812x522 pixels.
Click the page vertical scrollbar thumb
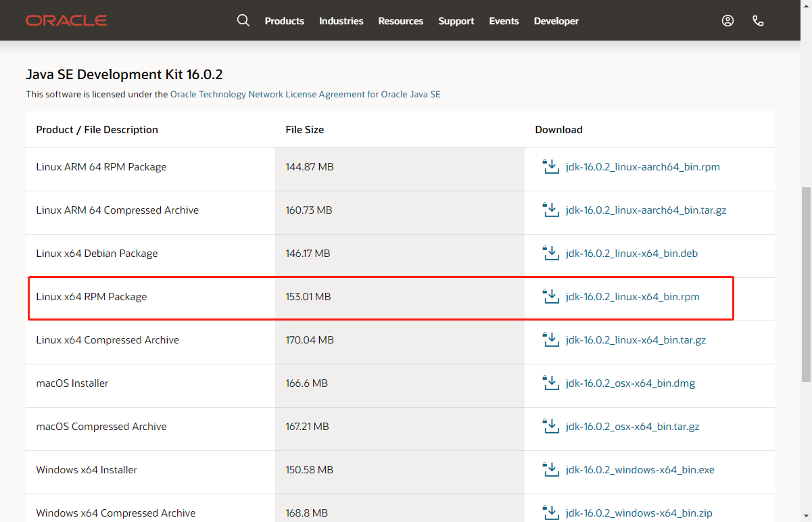[806, 284]
